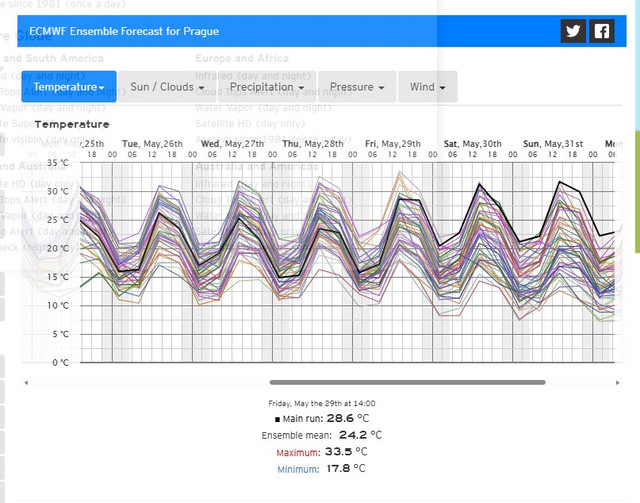Viewport: 640px width, 503px height.
Task: Click the Wed, May,27th date label
Action: click(233, 144)
